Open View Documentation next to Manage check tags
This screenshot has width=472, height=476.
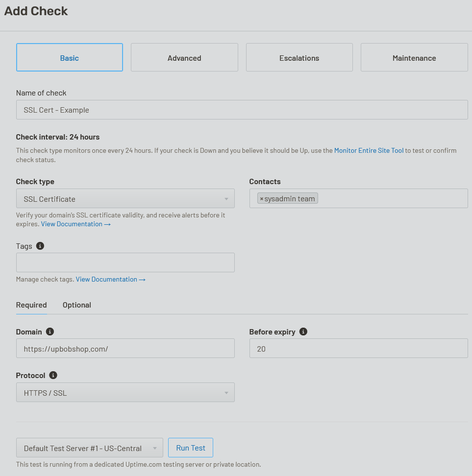pyautogui.click(x=107, y=279)
